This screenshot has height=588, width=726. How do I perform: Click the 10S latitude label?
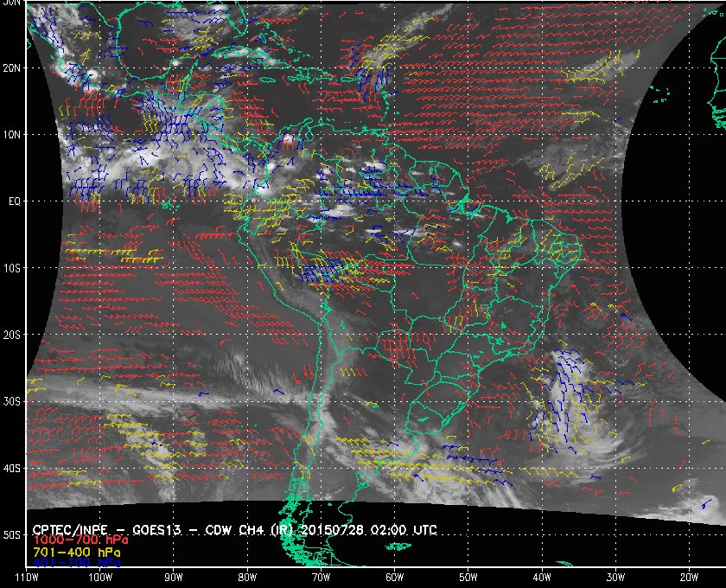pyautogui.click(x=11, y=268)
